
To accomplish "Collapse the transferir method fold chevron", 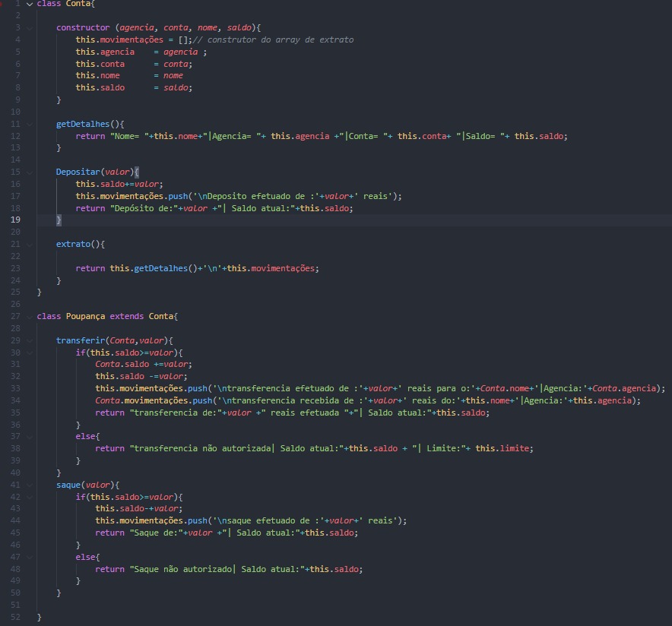I will tap(30, 340).
